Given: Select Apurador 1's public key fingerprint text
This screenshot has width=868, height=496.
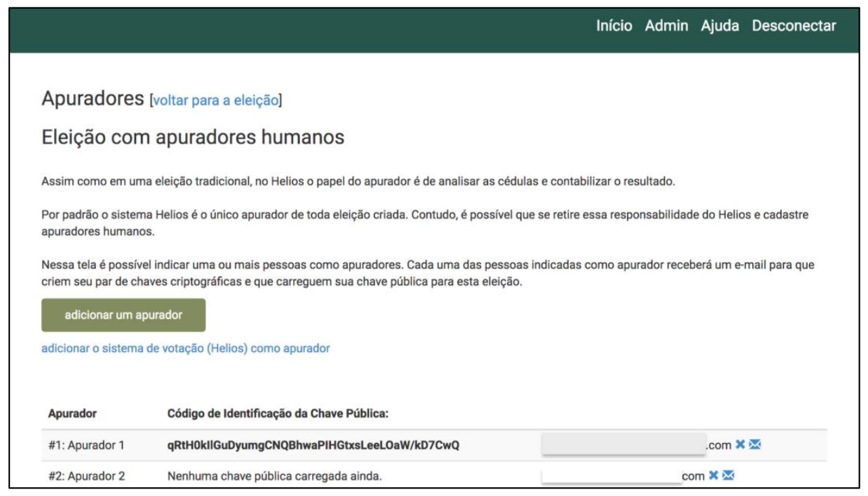Looking at the screenshot, I should point(313,445).
